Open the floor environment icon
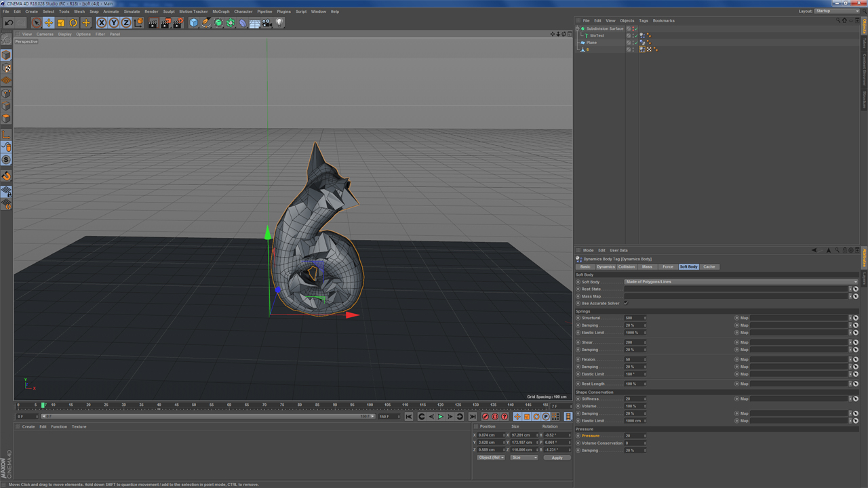 tap(255, 23)
